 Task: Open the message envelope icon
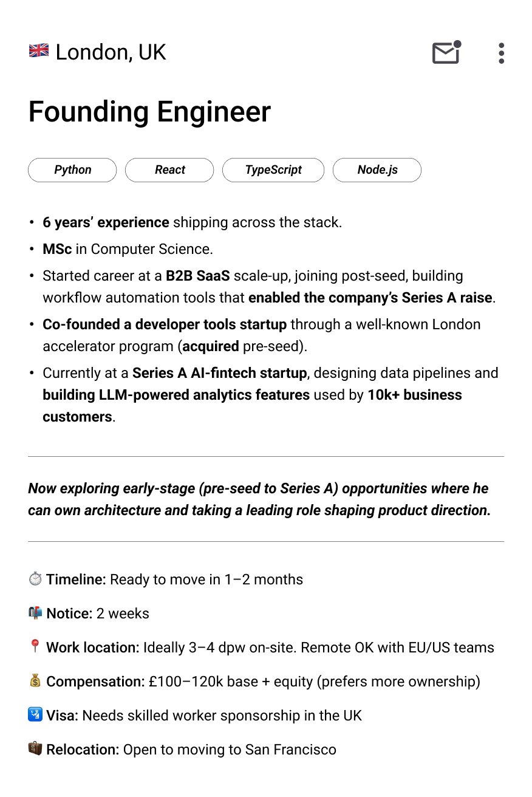pos(445,54)
